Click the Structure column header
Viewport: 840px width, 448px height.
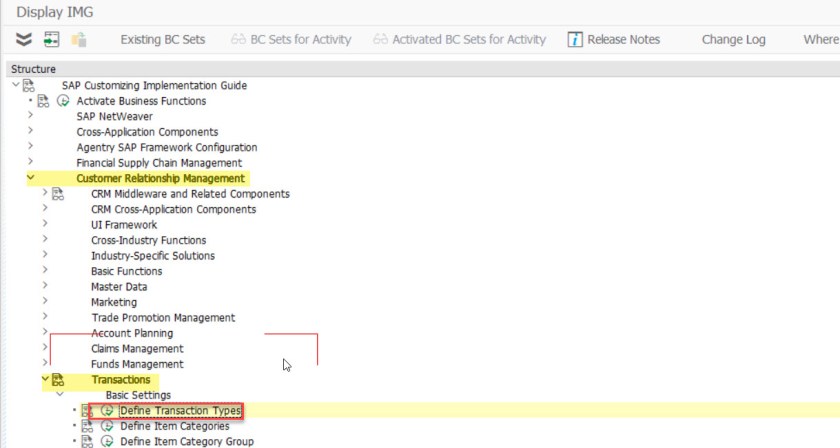(x=423, y=69)
